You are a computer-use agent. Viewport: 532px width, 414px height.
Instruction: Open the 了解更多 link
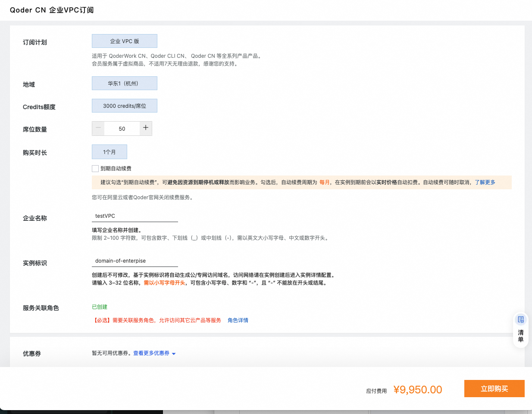click(485, 182)
